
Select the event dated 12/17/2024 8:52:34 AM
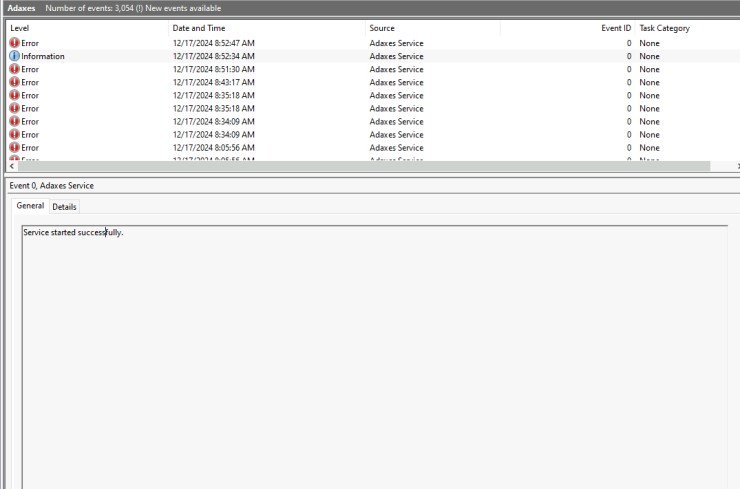coord(373,56)
